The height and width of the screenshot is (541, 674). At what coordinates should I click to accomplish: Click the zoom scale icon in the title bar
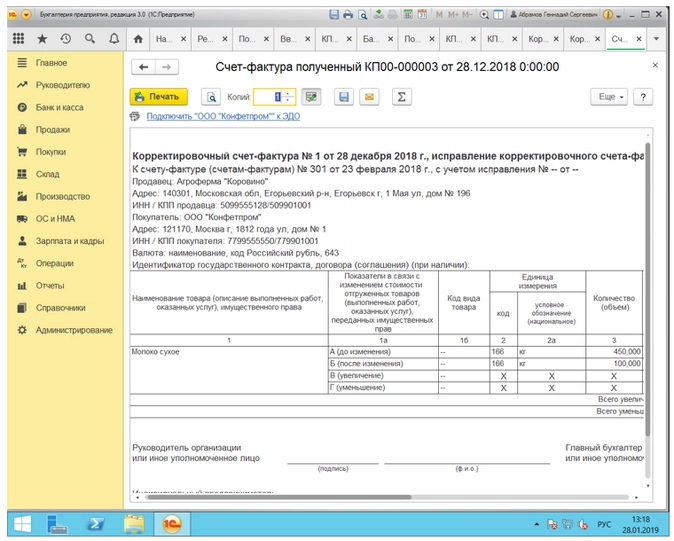(484, 15)
